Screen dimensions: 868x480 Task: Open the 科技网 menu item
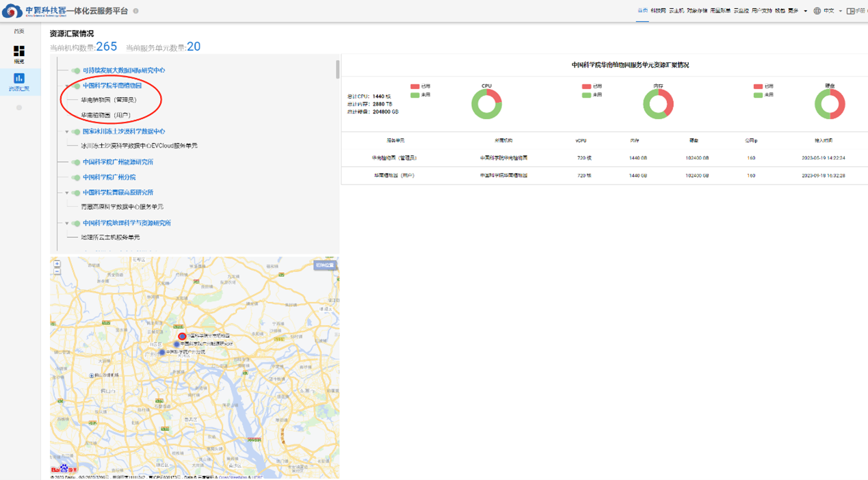coord(658,11)
